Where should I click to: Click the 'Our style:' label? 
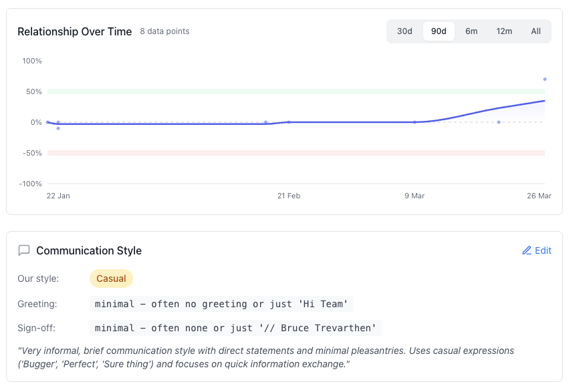coord(38,278)
